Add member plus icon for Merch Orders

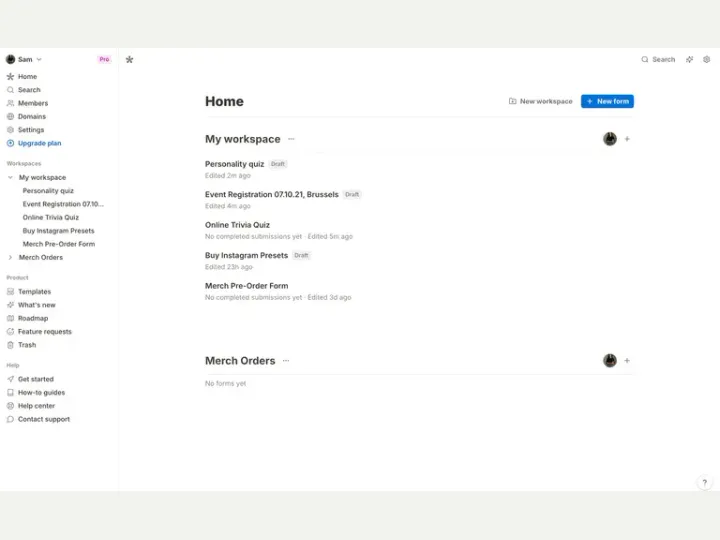[x=627, y=360]
